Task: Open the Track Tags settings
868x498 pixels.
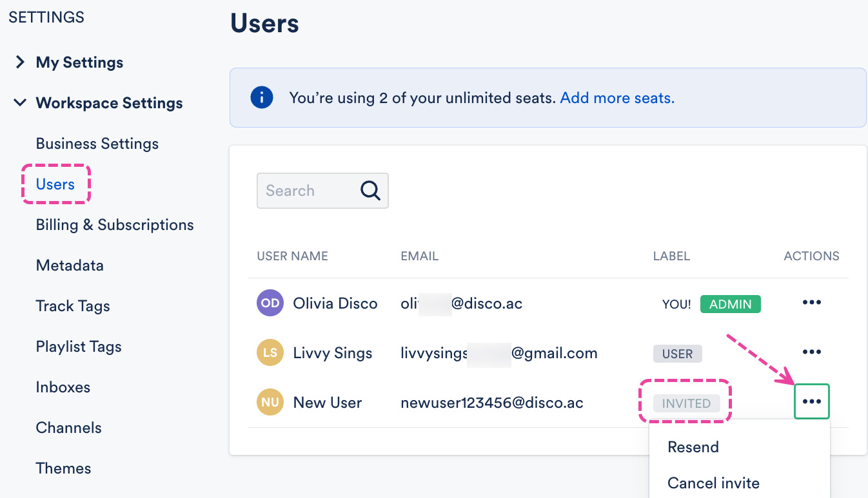Action: tap(73, 306)
